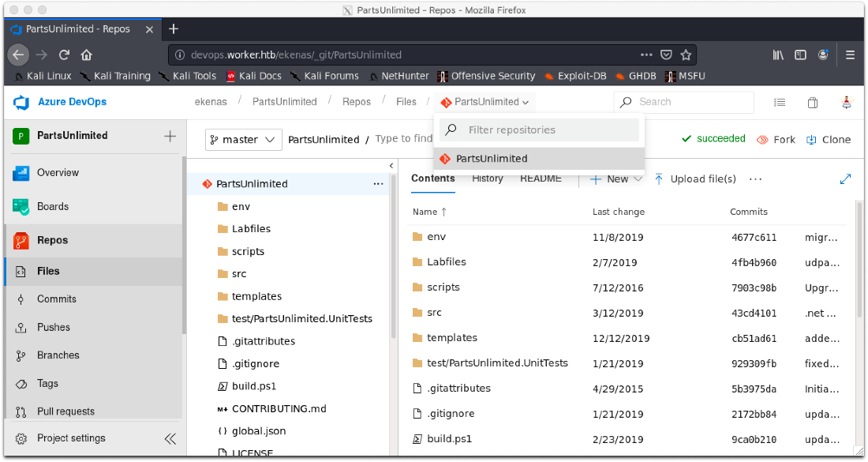Go back with the browser back arrow
Image resolution: width=868 pixels, height=462 pixels.
point(18,54)
